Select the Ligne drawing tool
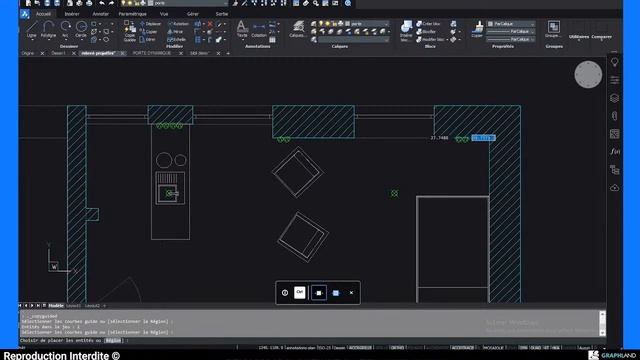Viewport: 640px width, 360px height. [31, 29]
